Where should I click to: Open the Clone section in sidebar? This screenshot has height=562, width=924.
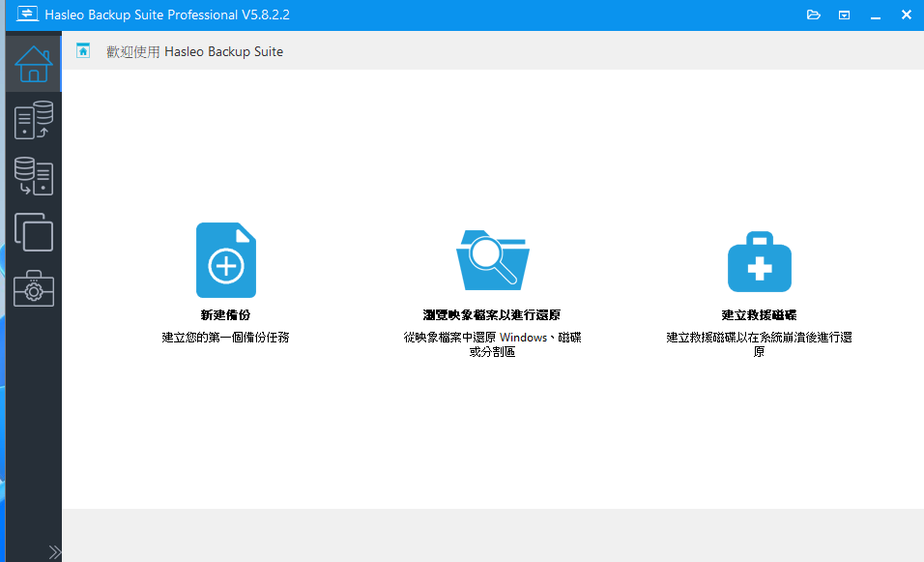pos(34,232)
